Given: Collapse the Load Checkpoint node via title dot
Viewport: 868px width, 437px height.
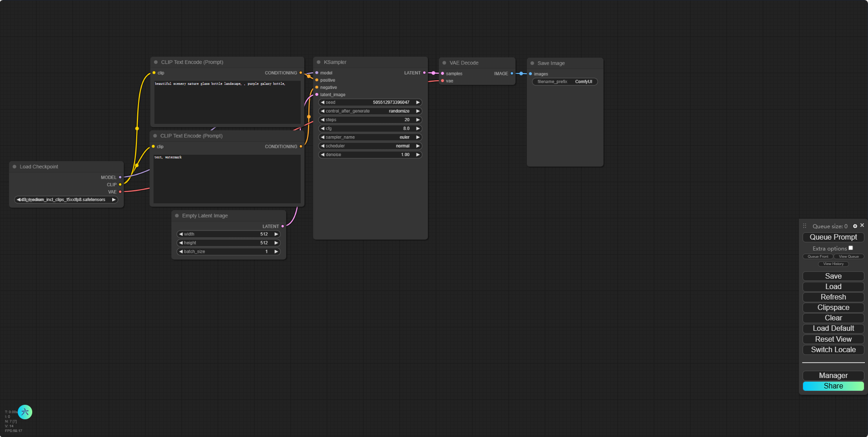Looking at the screenshot, I should [x=15, y=167].
